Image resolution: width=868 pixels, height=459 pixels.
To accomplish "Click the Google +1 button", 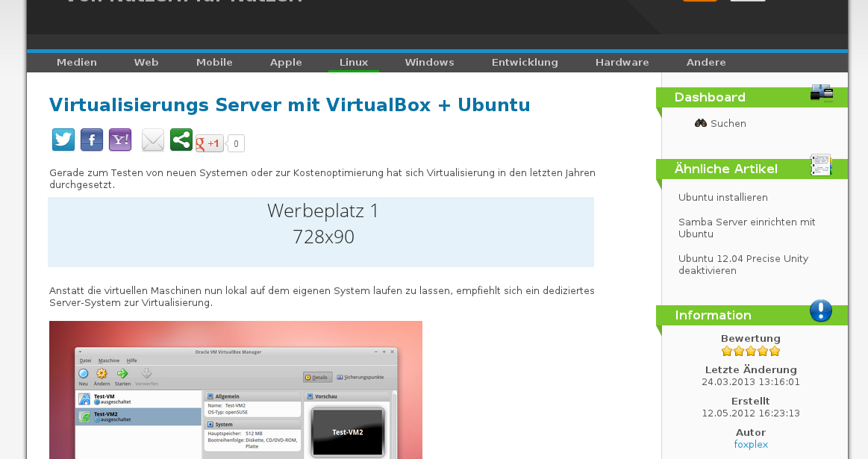I will point(210,143).
